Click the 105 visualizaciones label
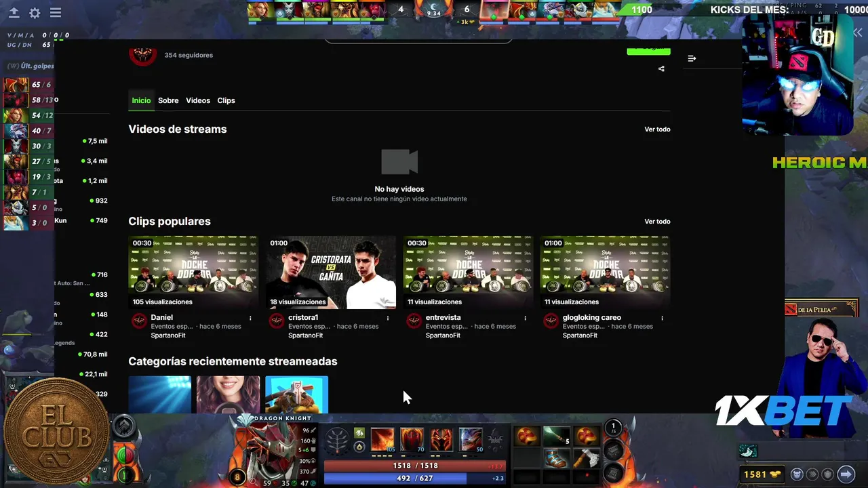Image resolution: width=868 pixels, height=488 pixels. click(x=162, y=302)
